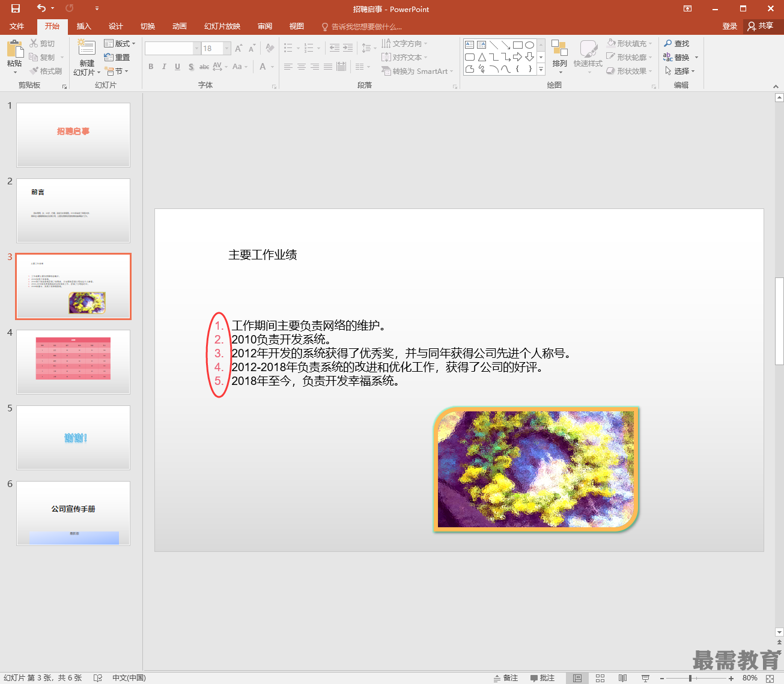Justify the paragraph text

(328, 67)
